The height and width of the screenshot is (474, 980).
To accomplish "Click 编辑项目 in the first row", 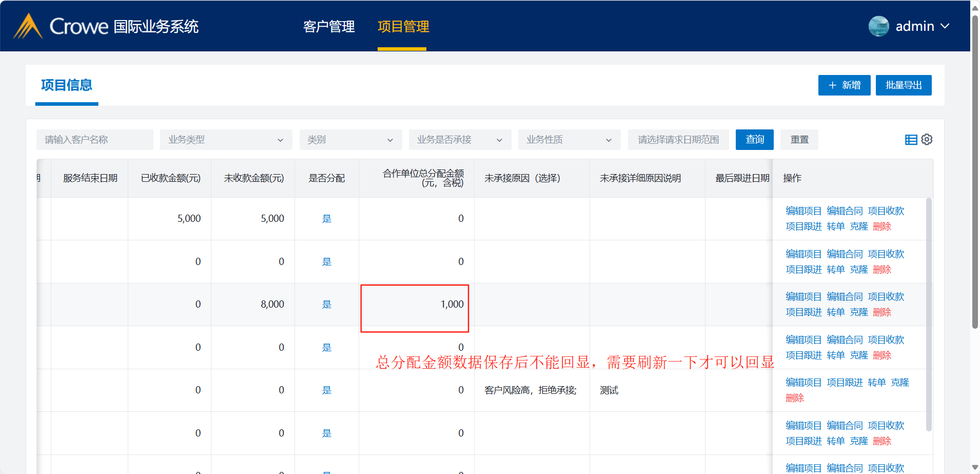I will tap(803, 211).
